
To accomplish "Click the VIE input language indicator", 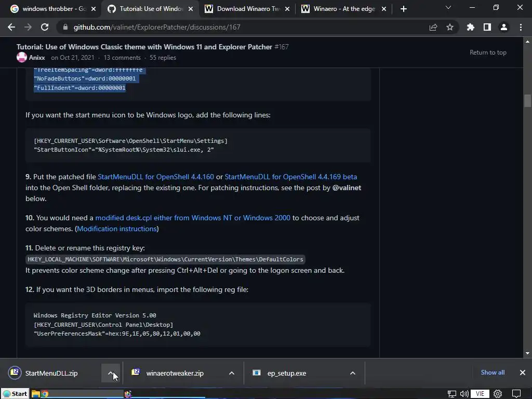I will tap(480, 394).
